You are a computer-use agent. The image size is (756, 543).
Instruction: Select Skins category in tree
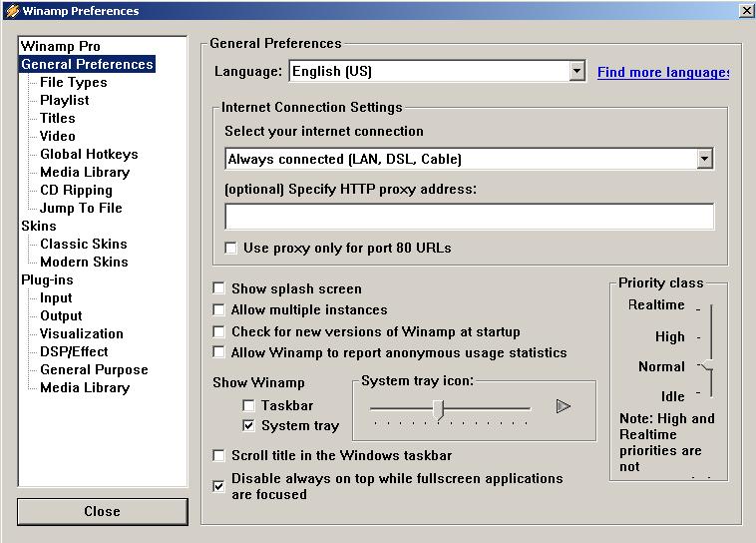point(39,226)
